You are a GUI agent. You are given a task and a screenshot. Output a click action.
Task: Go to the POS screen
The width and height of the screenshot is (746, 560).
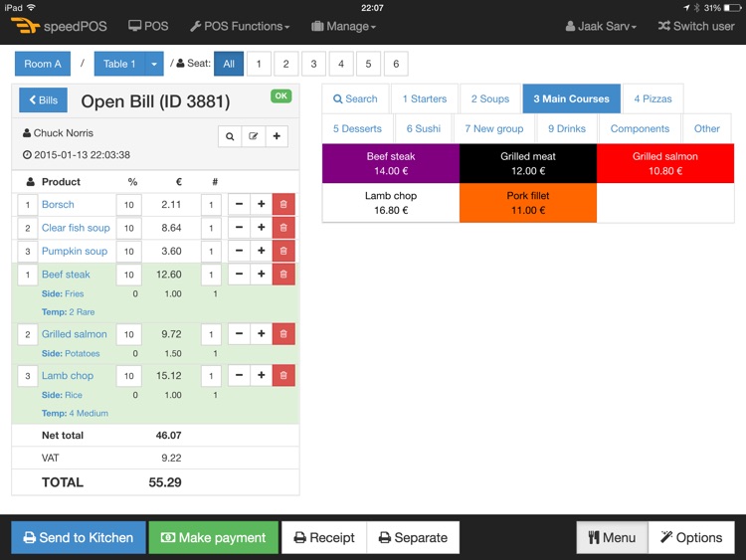[x=148, y=26]
